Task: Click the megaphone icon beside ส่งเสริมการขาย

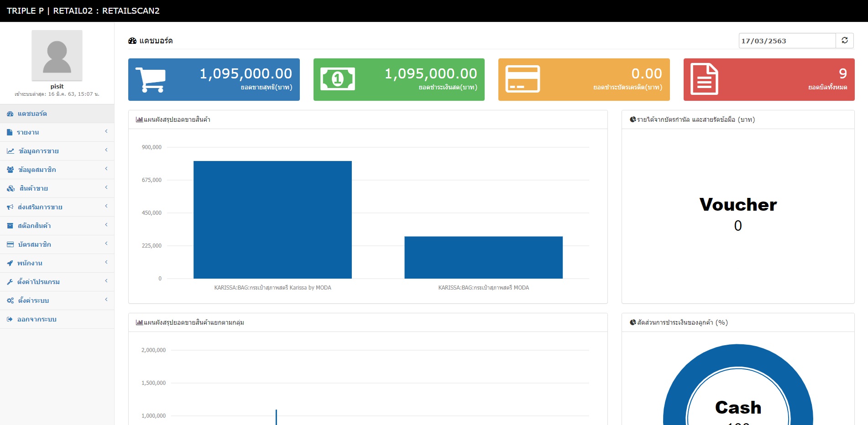Action: (x=10, y=207)
